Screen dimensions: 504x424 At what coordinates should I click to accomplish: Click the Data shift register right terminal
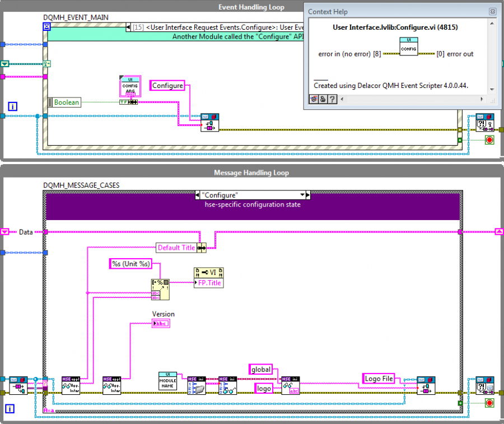point(499,231)
